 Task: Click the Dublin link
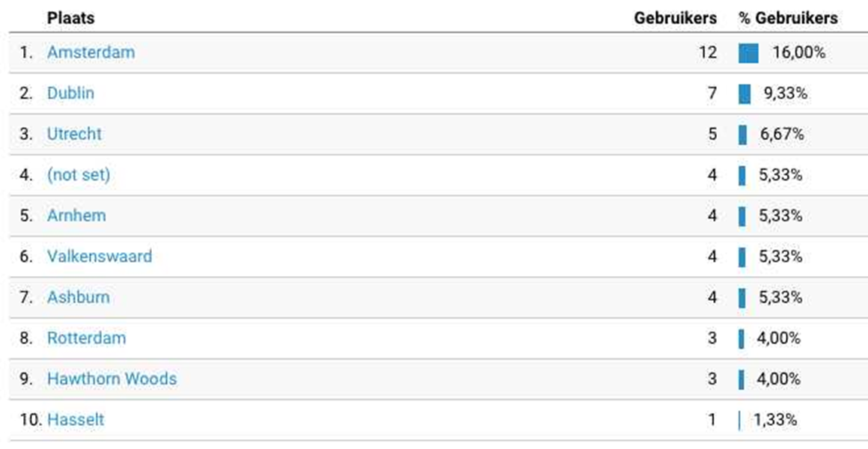(x=70, y=94)
